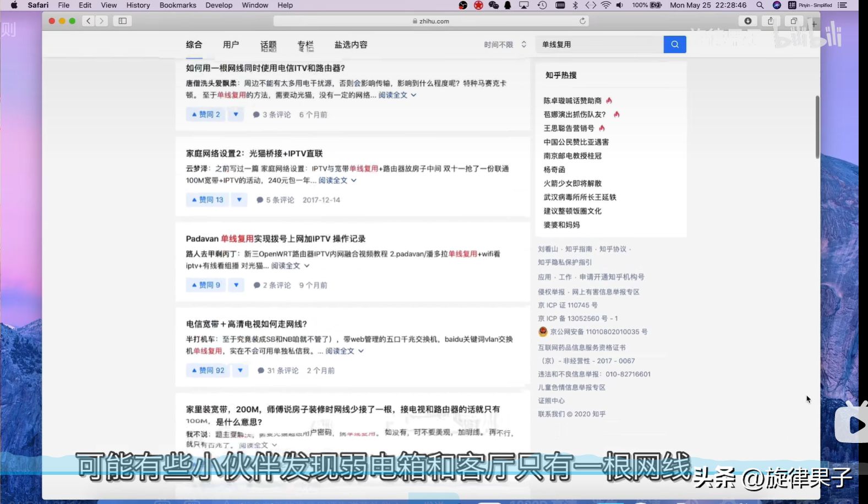The image size is (868, 504).
Task: Expand 阅读全文 of 半打机车 answer
Action: (x=345, y=351)
